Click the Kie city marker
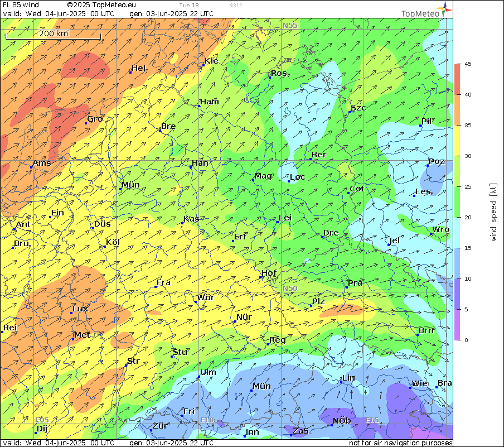This screenshot has width=504, height=447. click(x=203, y=65)
